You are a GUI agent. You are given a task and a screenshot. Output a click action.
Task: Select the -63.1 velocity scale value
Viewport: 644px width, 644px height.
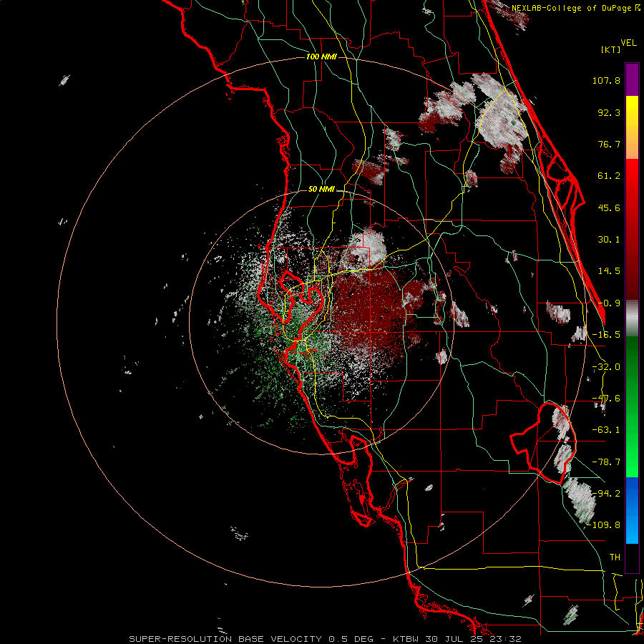pos(606,430)
